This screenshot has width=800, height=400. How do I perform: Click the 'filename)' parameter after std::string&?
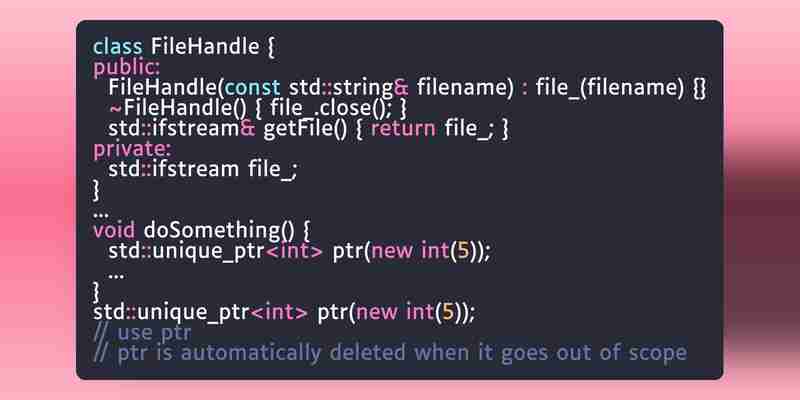465,88
